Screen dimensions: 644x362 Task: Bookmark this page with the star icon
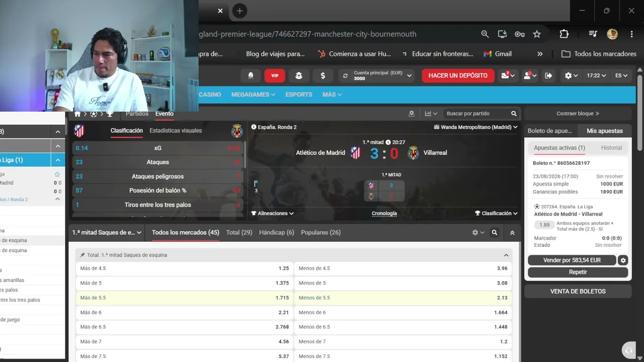point(537,34)
